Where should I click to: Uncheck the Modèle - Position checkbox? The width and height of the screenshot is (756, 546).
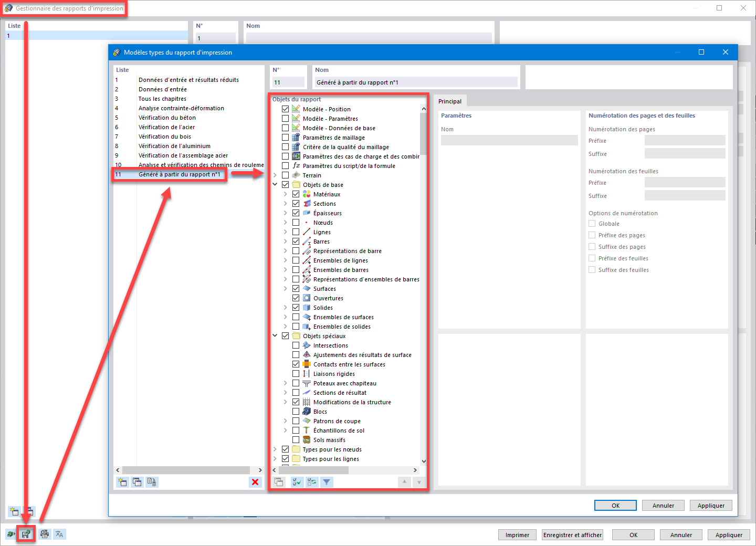coord(286,109)
